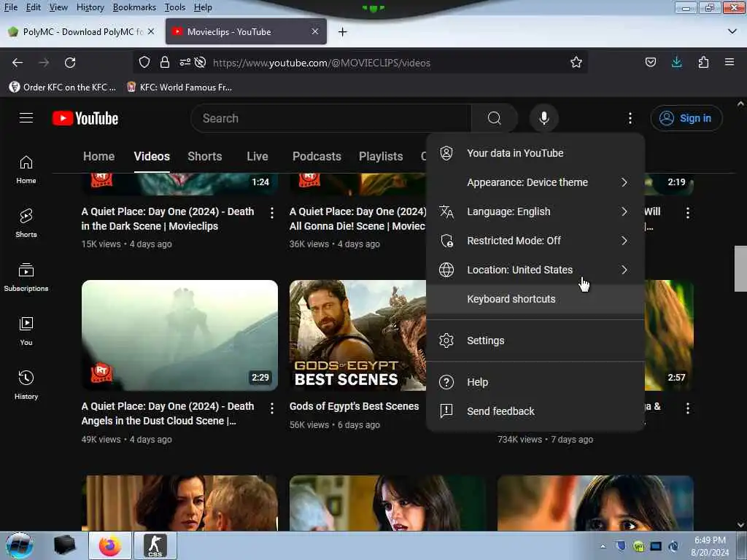
Task: Open A Quiet Place Death in the Dark title
Action: pos(168,219)
